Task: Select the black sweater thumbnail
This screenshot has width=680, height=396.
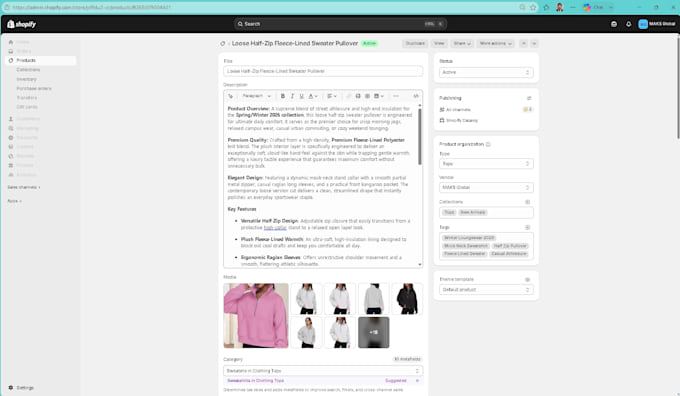Action: click(407, 299)
